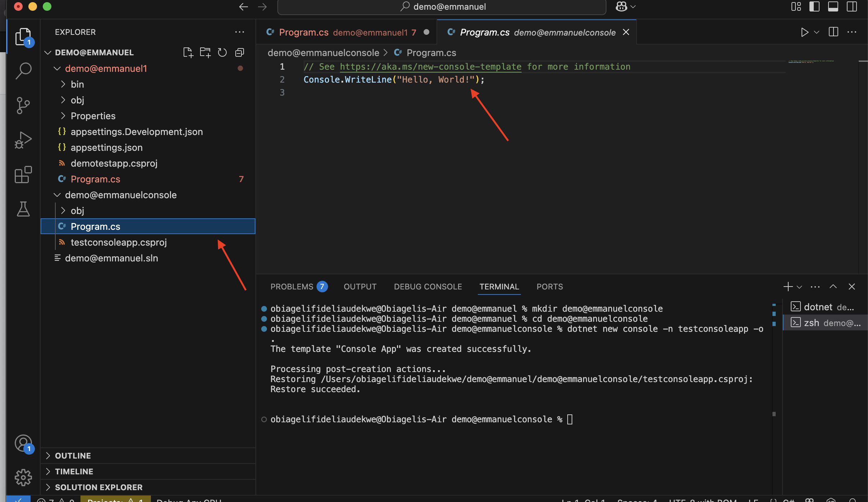Open demotestapp.csproj file
Screen dimensions: 868x502
[x=148, y=163]
